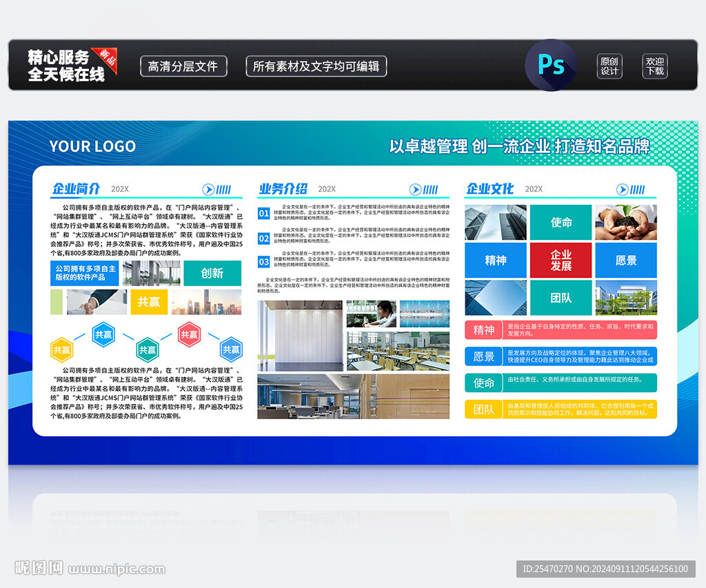Click the yellow 团队 label at bottom
Screen dimensions: 706x588
(484, 409)
